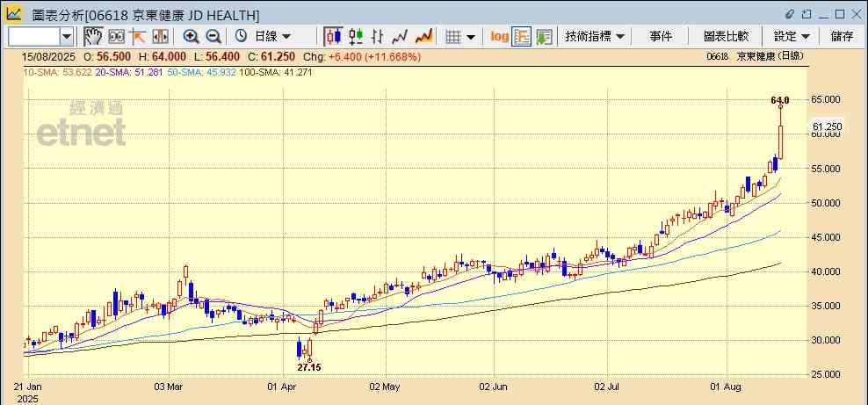Screen dimensions: 868x405
Task: Open the 日線 period dropdown
Action: [x=271, y=37]
